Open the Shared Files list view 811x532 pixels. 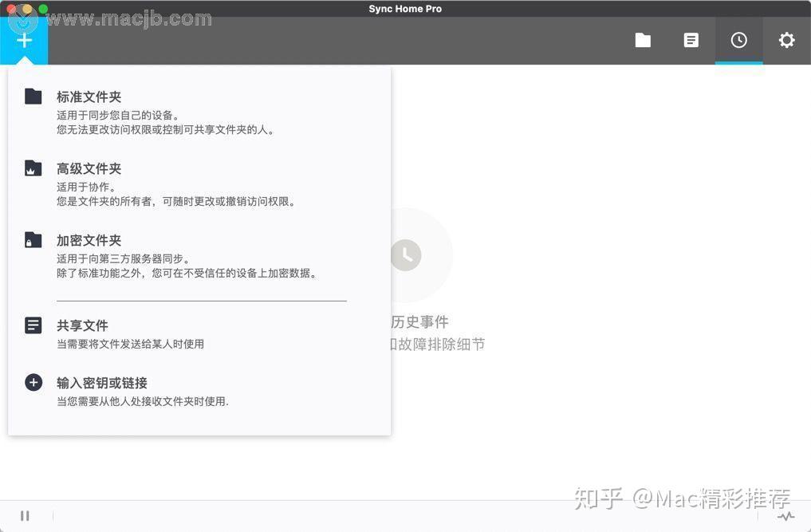tap(691, 40)
